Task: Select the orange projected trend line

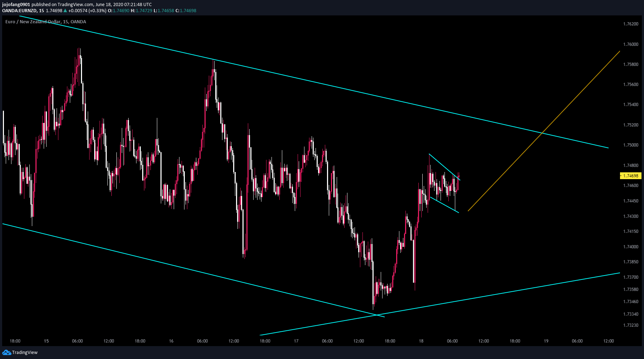Action: click(544, 131)
